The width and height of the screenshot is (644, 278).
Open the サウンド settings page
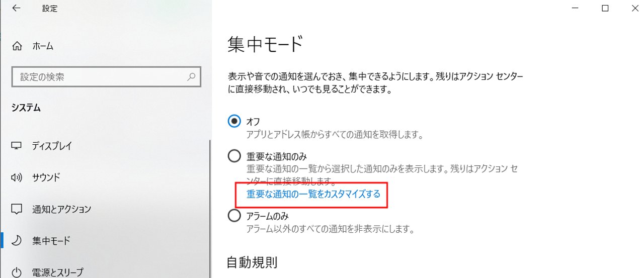coord(105,177)
